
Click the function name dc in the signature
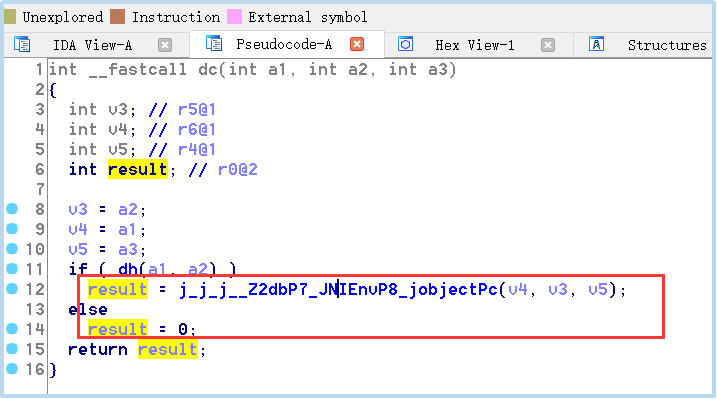pyautogui.click(x=208, y=70)
